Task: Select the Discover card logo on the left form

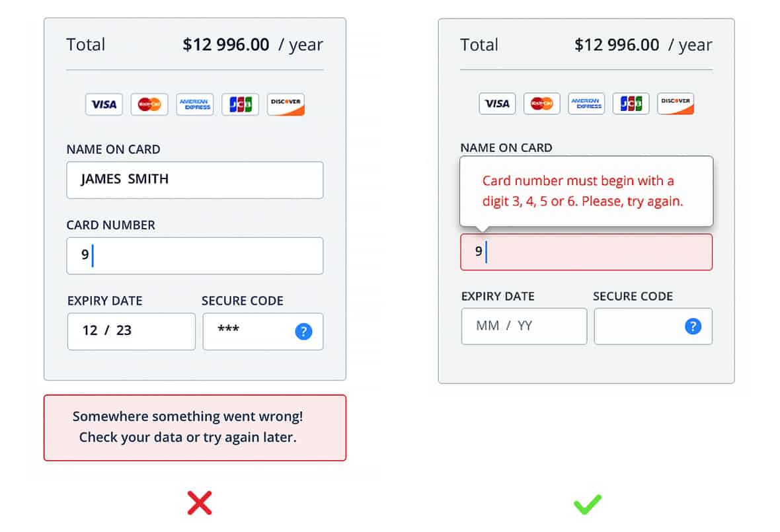Action: click(286, 104)
